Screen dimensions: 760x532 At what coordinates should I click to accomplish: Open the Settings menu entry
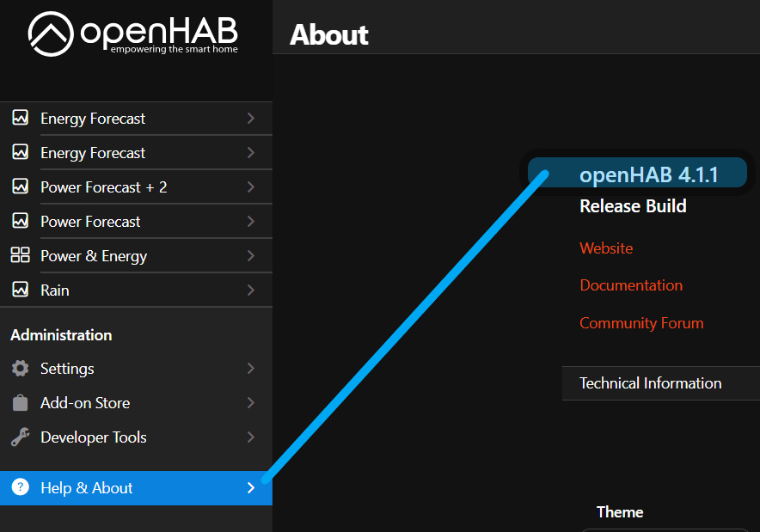136,368
